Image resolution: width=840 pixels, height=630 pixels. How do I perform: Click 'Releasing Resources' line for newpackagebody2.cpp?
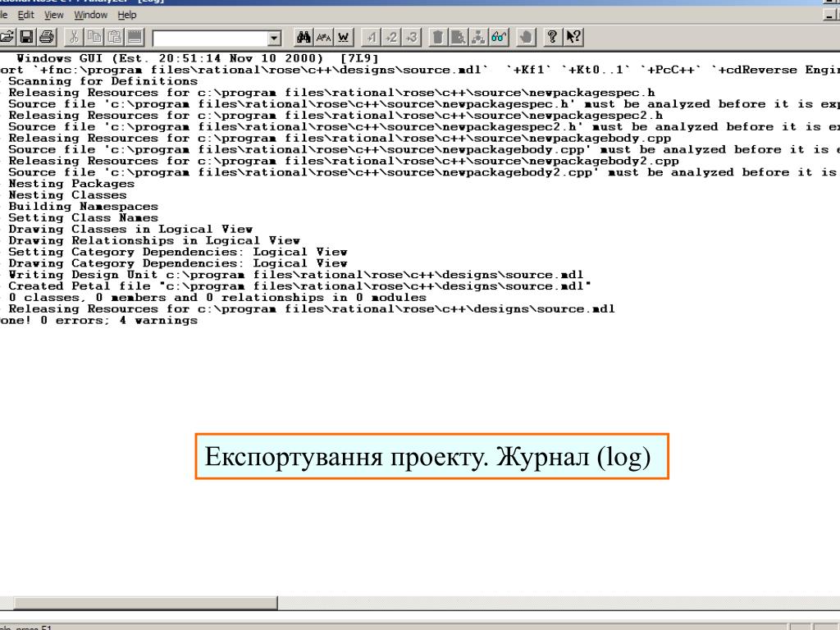tap(344, 162)
